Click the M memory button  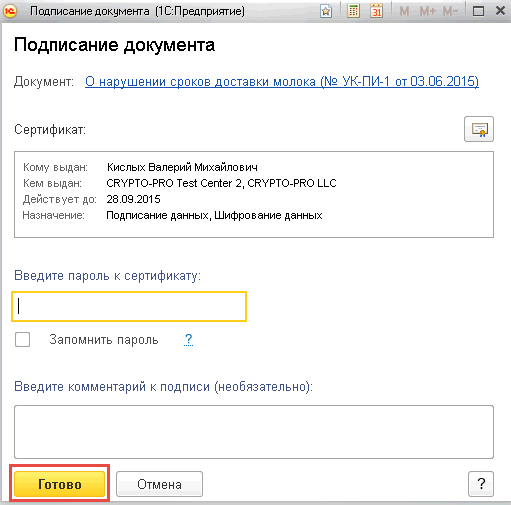coord(404,12)
